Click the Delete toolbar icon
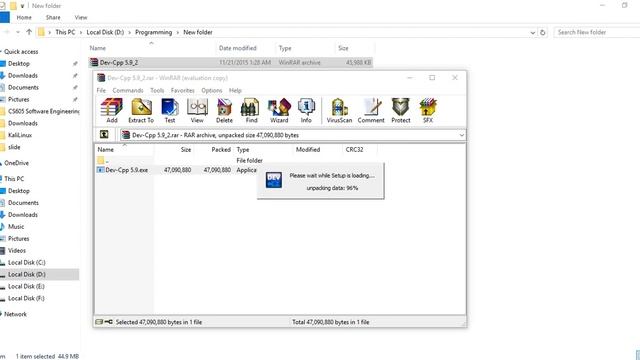640x360 pixels. pyautogui.click(x=224, y=111)
